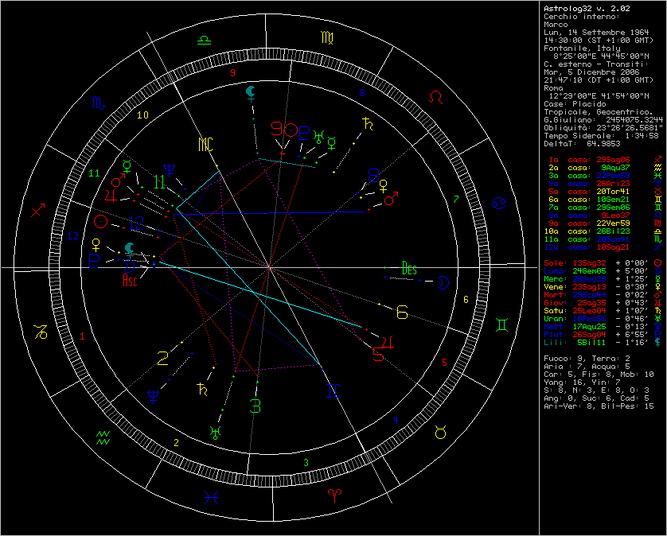
Task: Click the yellow Taurus glyph in outer ring
Action: click(441, 432)
